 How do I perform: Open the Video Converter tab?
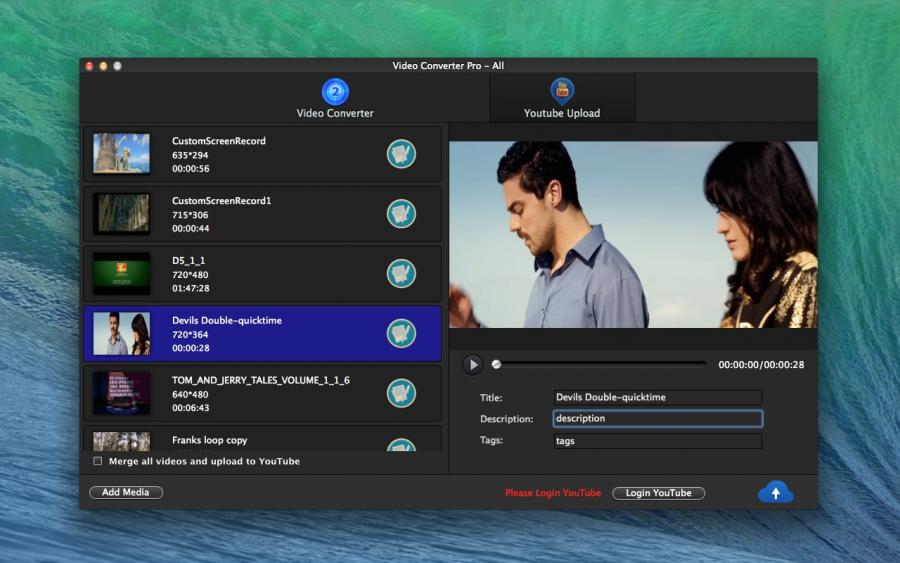click(335, 98)
